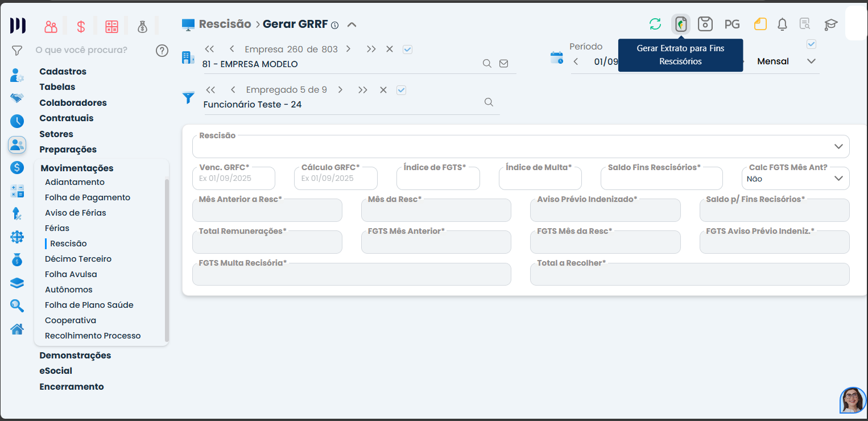The width and height of the screenshot is (868, 421).
Task: Open the Mensal period type dropdown
Action: click(812, 61)
